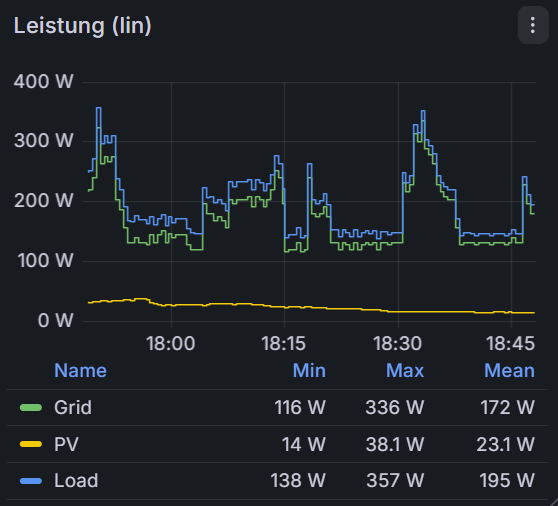Click the PV Min value 14 W
Image resolution: width=558 pixels, height=506 pixels.
(304, 444)
